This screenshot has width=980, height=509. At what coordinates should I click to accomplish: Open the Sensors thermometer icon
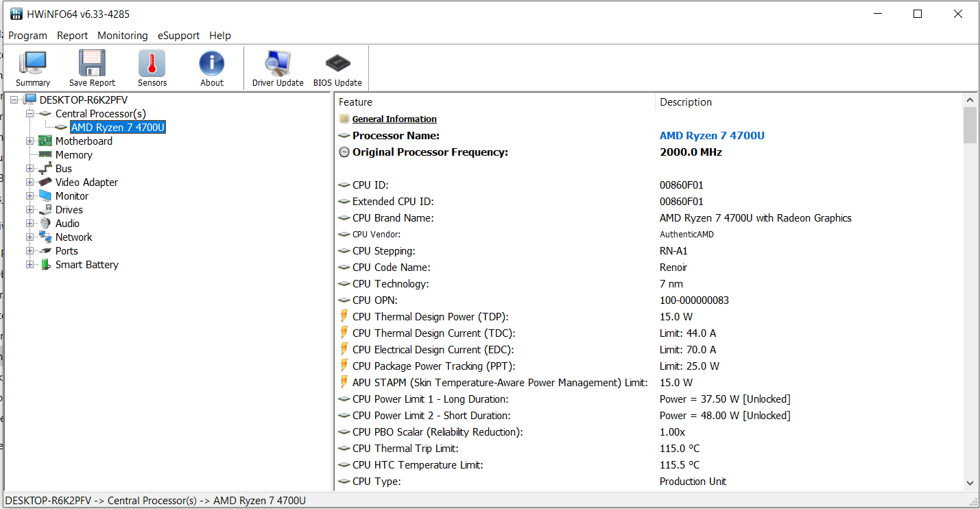(152, 64)
